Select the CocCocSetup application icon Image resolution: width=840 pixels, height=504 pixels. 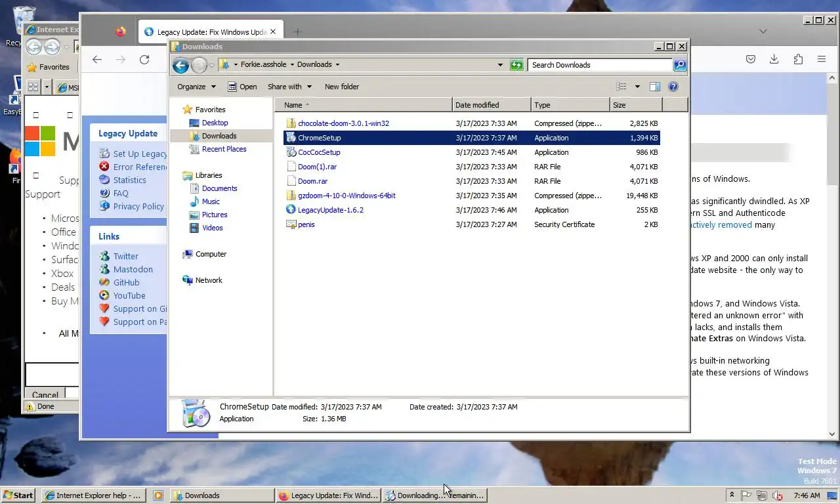click(x=291, y=152)
